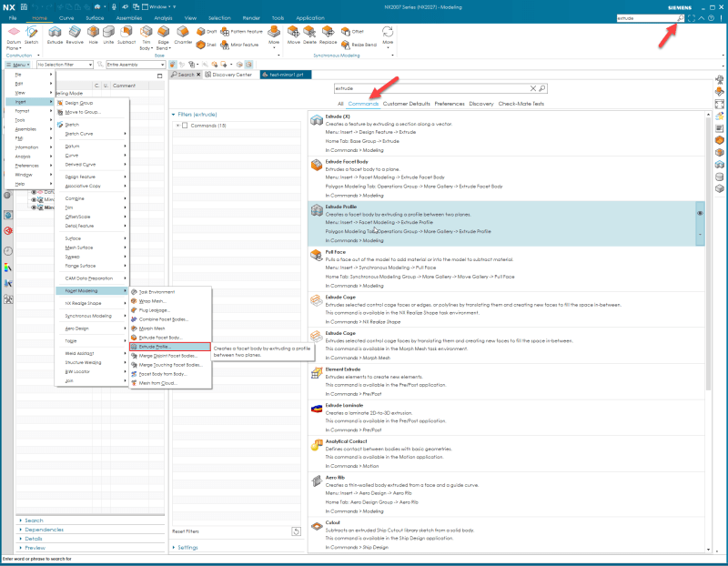Click the Save icon in the title bar
This screenshot has height=566, width=728.
click(24, 7)
